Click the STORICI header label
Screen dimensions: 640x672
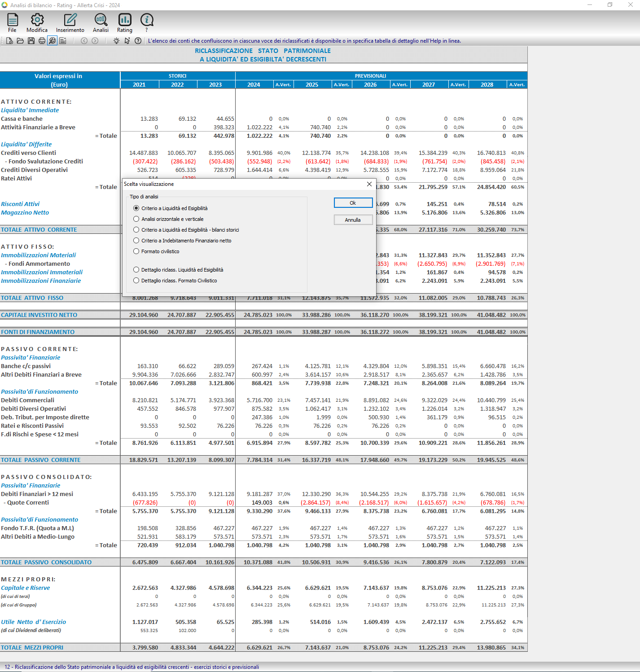click(177, 76)
